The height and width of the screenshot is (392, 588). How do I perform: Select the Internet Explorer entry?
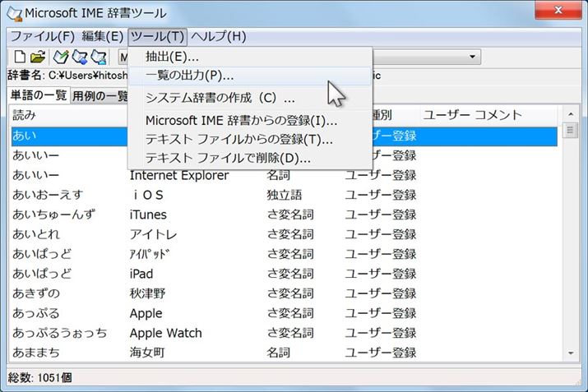point(179,175)
